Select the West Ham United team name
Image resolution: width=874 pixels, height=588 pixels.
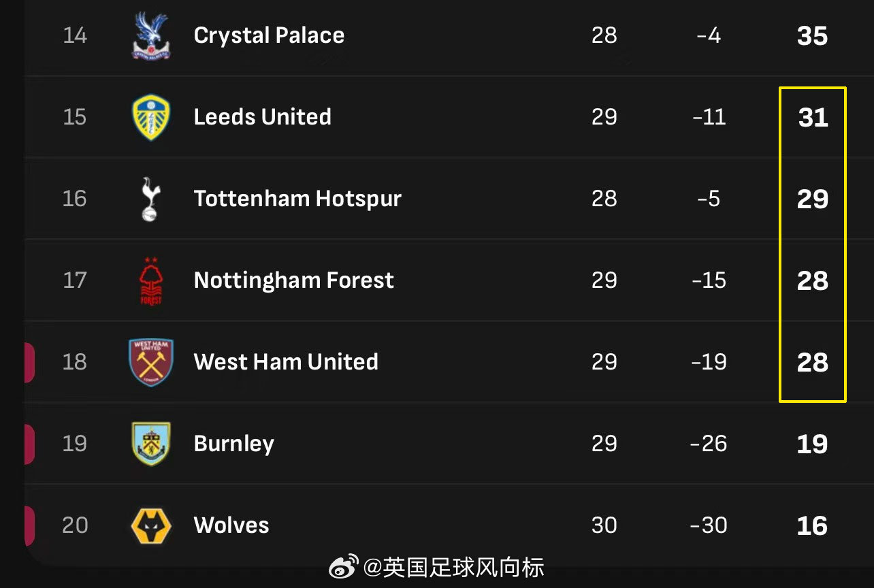click(286, 361)
